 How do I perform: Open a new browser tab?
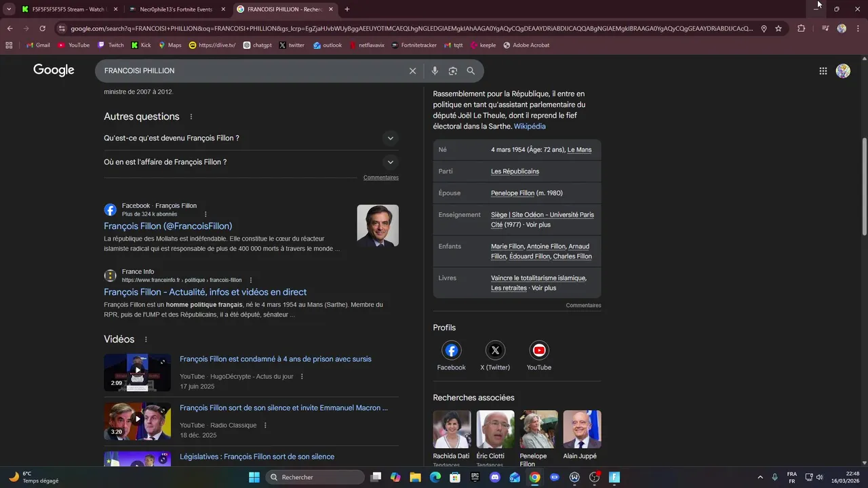[347, 9]
